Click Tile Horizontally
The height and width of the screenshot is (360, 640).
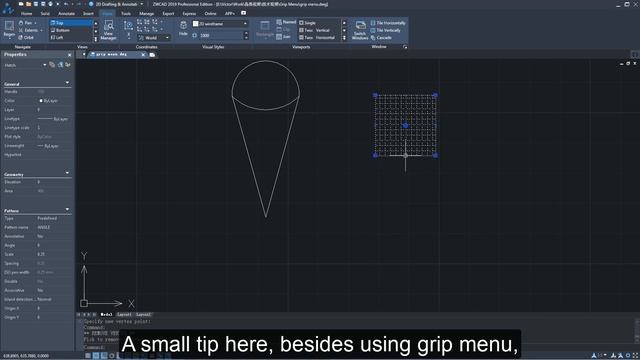click(388, 23)
